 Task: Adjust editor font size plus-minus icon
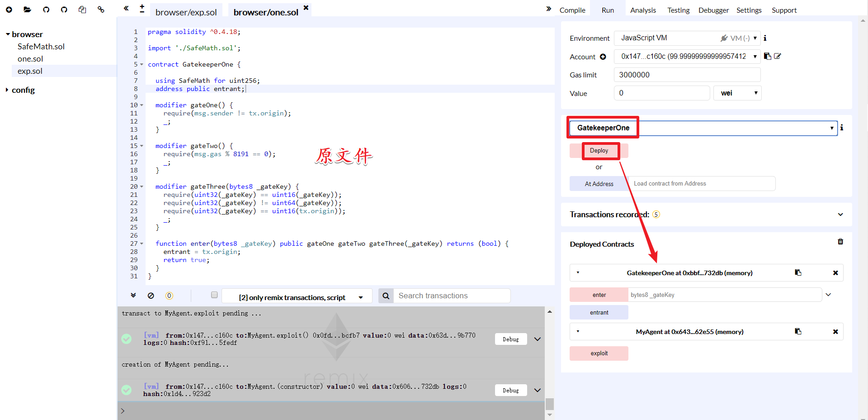pyautogui.click(x=142, y=9)
